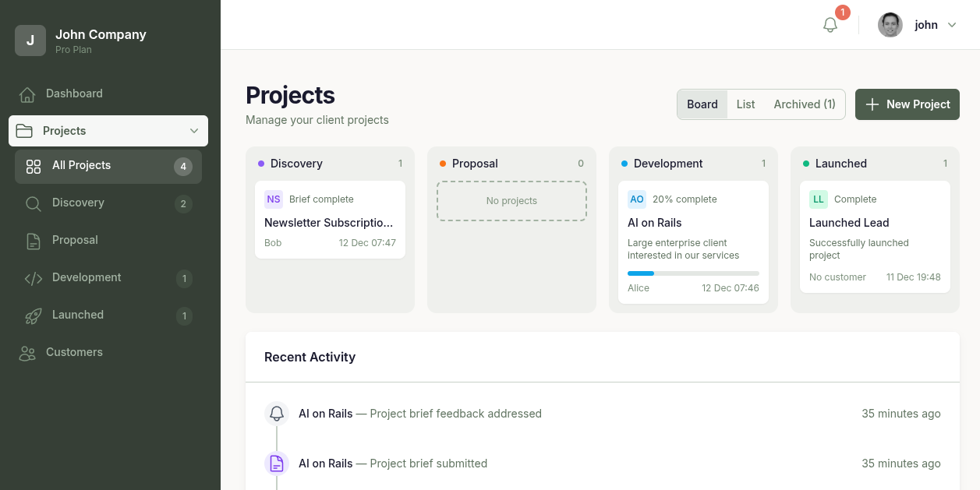Switch to Board view
Viewport: 980px width, 490px height.
click(x=702, y=104)
